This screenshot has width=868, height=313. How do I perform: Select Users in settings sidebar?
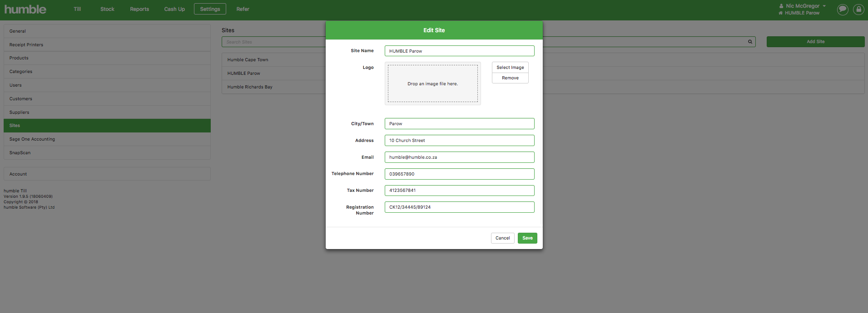[x=107, y=85]
